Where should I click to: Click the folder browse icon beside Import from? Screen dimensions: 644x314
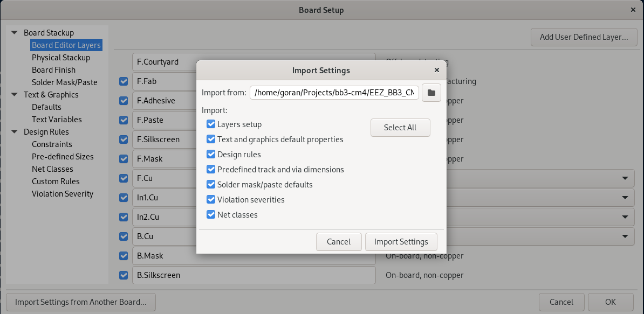click(x=431, y=93)
